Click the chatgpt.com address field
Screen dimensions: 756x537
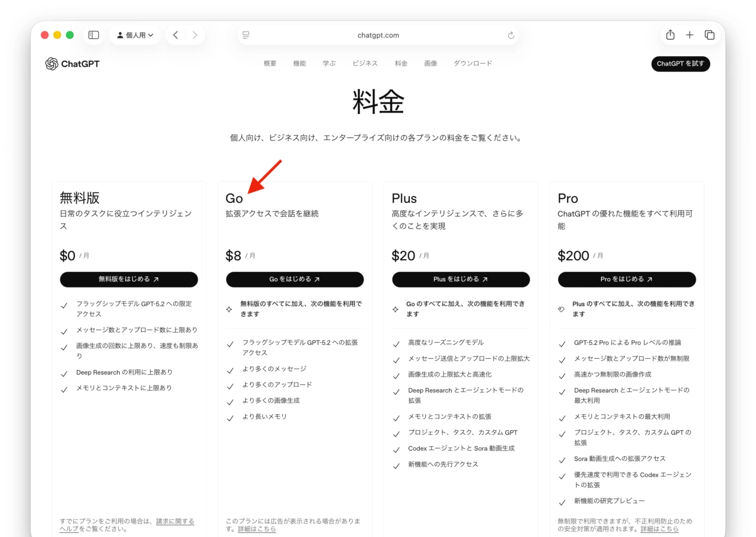(378, 35)
